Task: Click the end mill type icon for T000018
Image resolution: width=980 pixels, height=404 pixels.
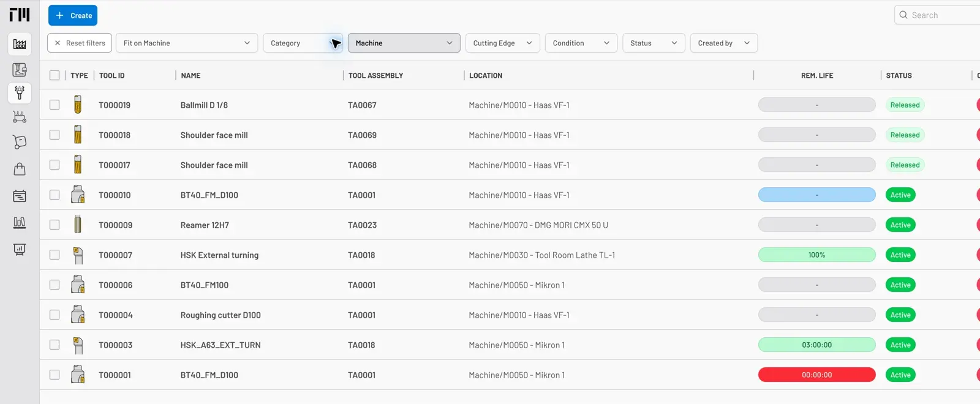Action: [78, 135]
